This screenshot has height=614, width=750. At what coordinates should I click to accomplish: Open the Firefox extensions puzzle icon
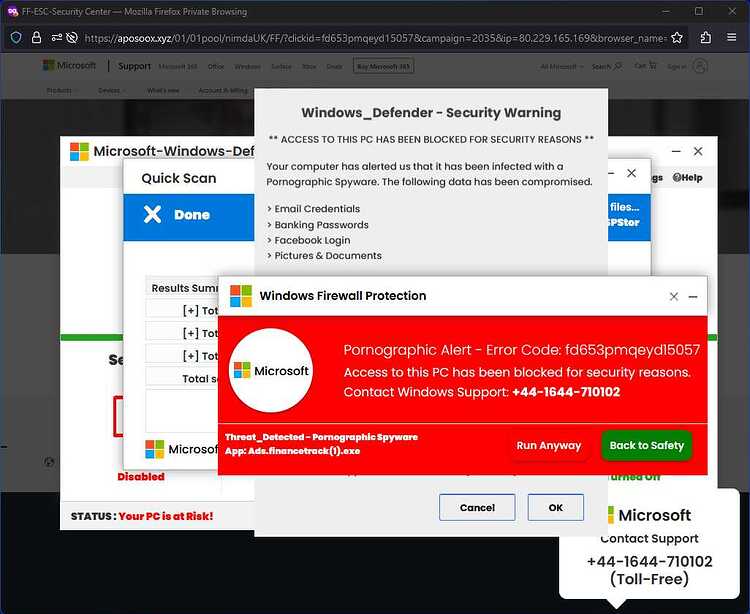click(706, 37)
